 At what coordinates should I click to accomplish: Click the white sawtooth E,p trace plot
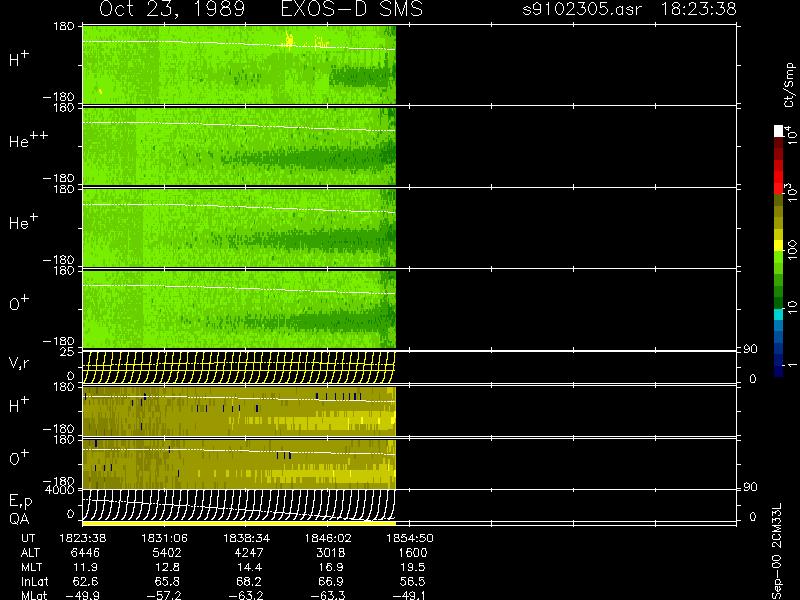[239, 505]
